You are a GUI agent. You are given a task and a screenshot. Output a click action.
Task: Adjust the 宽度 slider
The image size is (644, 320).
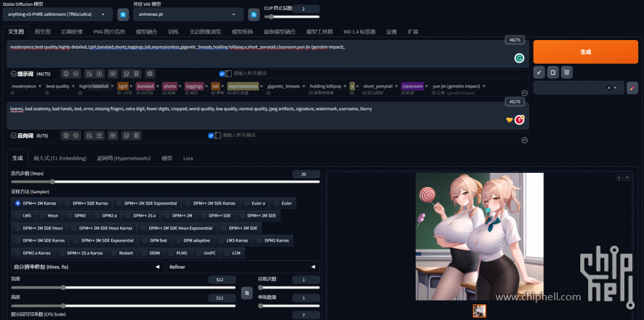[124, 288]
